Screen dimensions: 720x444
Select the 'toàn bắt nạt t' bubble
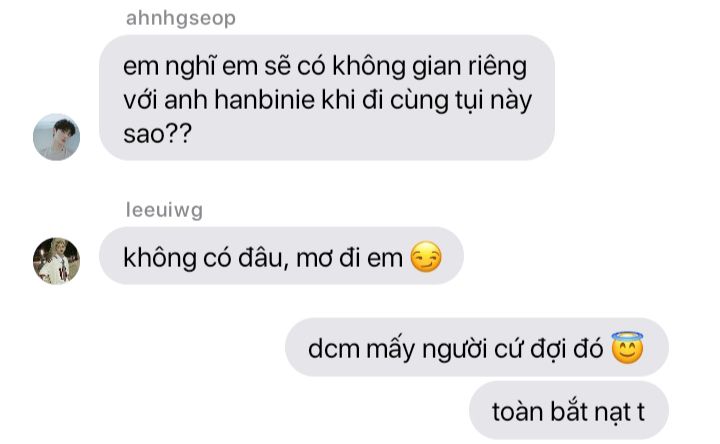[569, 410]
